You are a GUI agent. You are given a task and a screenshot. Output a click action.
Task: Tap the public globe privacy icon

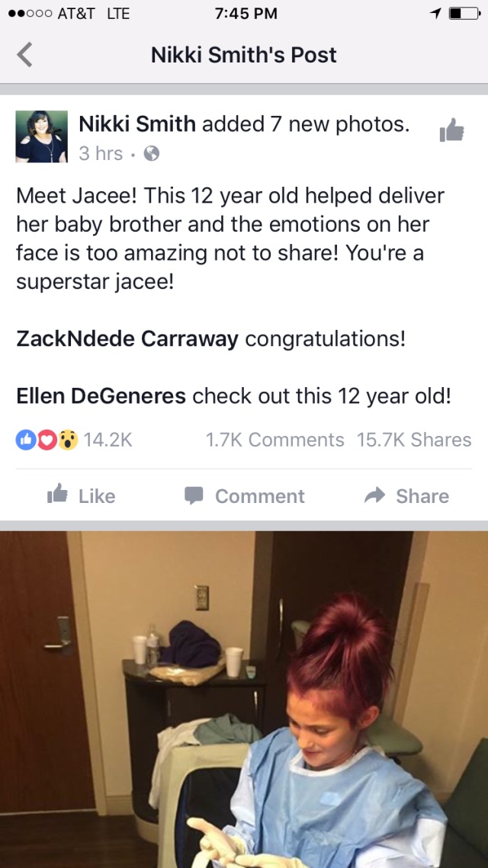tap(151, 154)
